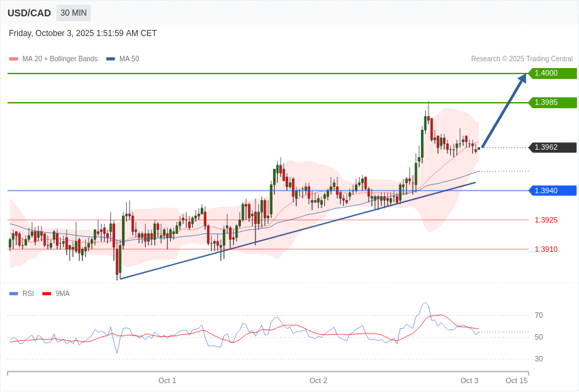This screenshot has width=579, height=392.
Task: Click the green 1.4000 resistance price tag
Action: (x=552, y=73)
